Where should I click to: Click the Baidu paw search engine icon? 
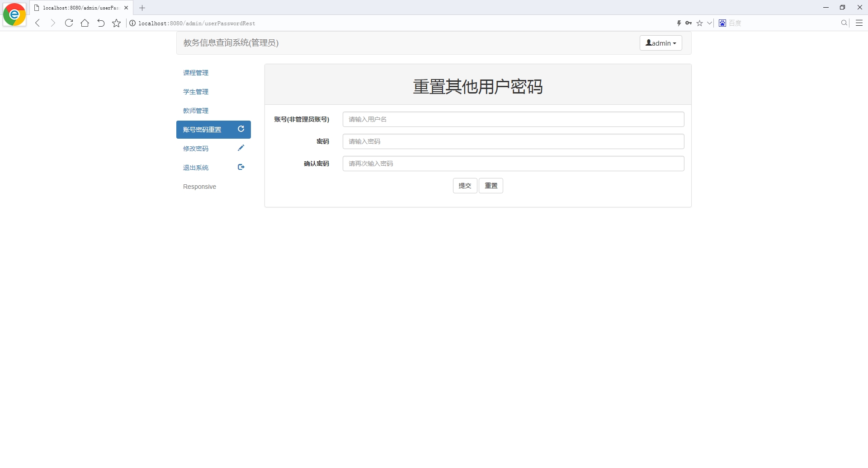tap(722, 23)
